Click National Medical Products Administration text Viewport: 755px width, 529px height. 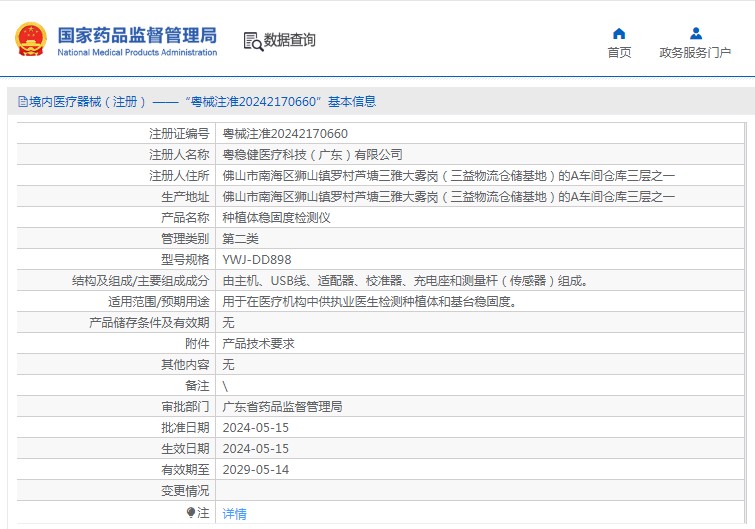(137, 52)
